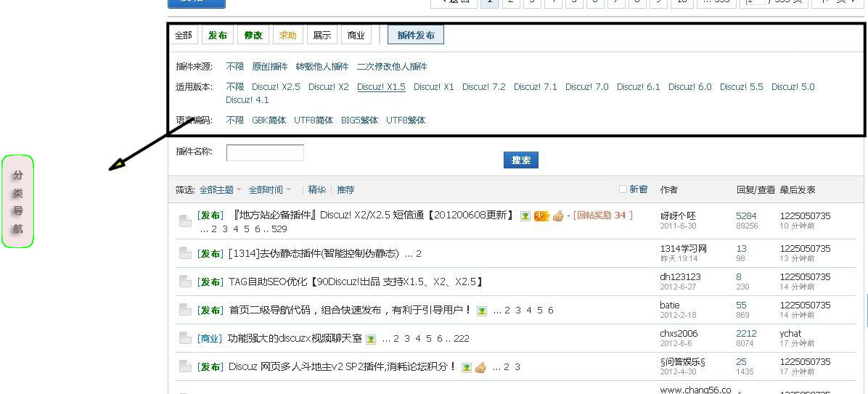Select the 展示 category tab
The image size is (868, 394).
(x=322, y=36)
